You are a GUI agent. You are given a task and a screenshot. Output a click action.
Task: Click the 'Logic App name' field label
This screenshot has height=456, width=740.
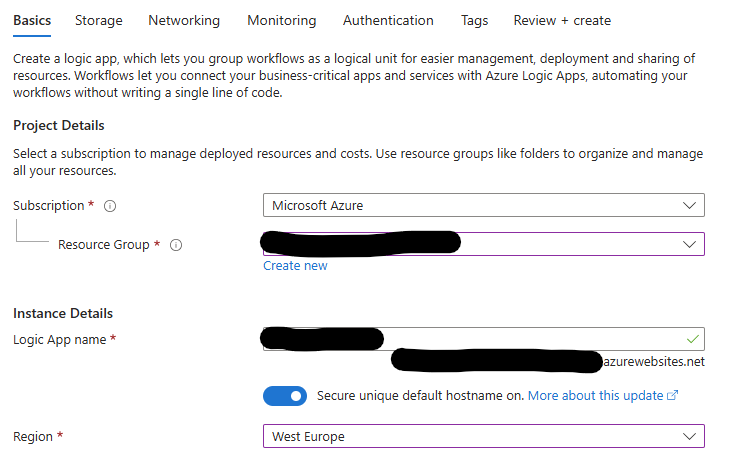[x=59, y=340]
